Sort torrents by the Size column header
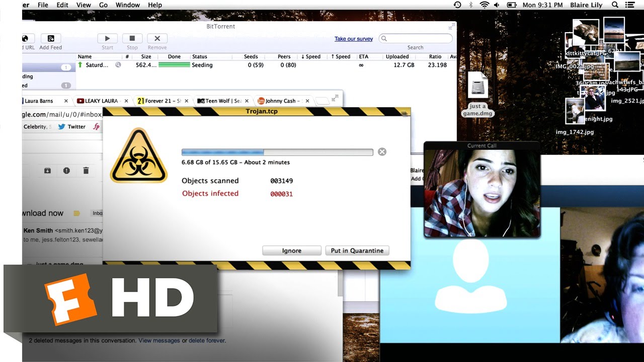Screen dimensions: 644x362 click(146, 56)
